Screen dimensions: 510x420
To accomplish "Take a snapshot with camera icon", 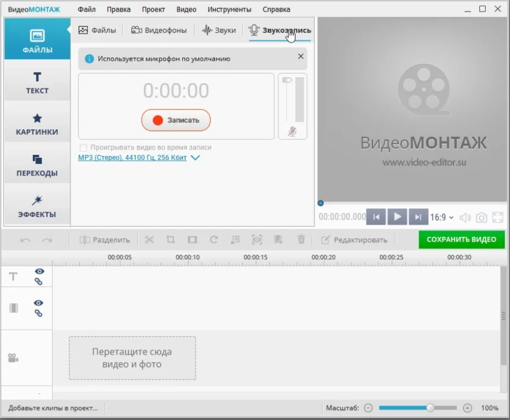I will point(481,217).
